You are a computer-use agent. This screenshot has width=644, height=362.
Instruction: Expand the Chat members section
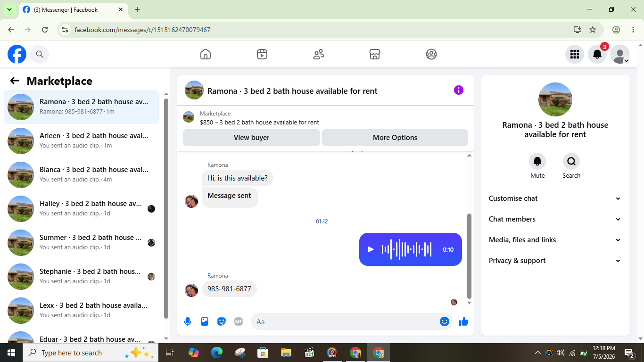tap(555, 219)
